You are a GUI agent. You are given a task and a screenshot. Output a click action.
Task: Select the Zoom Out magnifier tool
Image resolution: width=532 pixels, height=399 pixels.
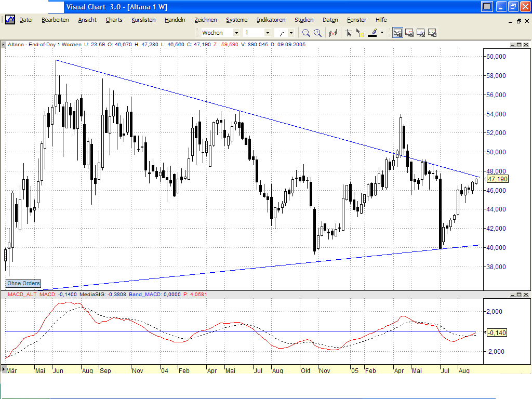306,32
